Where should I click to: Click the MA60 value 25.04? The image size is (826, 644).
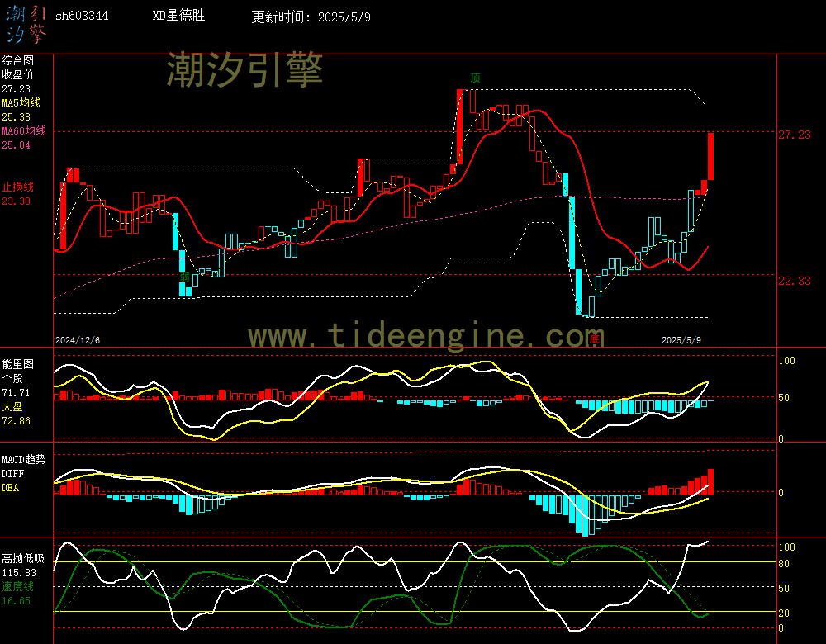[x=16, y=144]
